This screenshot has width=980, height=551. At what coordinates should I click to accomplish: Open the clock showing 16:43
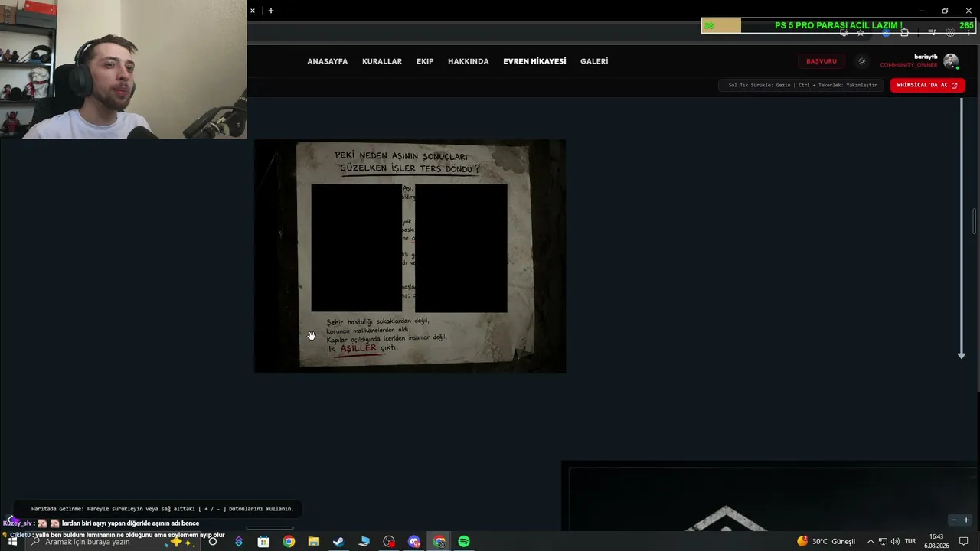tap(936, 542)
